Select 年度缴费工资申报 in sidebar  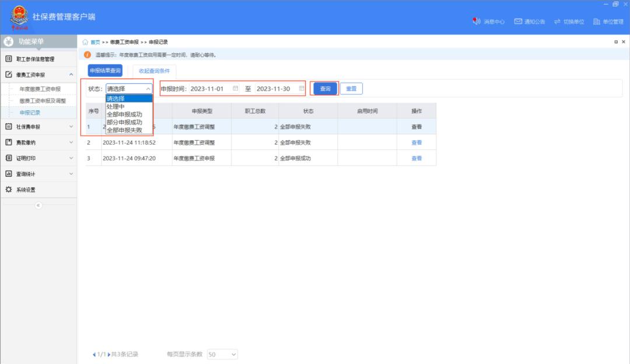coord(40,89)
